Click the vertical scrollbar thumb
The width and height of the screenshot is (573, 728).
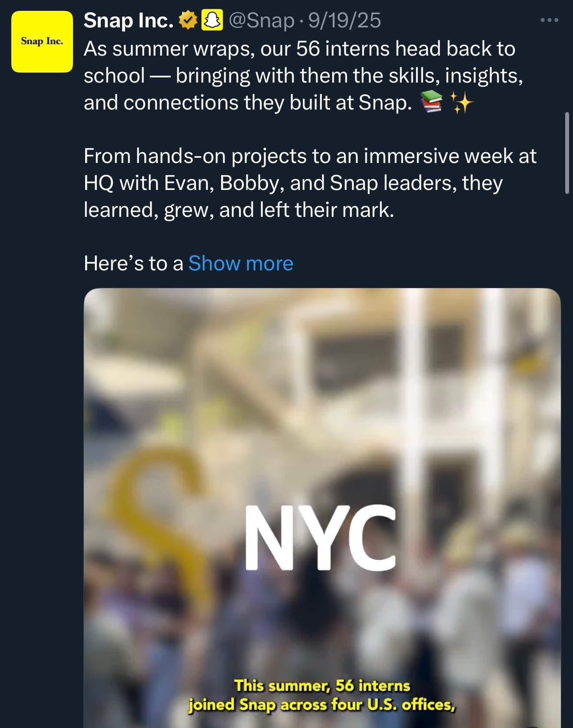pos(566,153)
